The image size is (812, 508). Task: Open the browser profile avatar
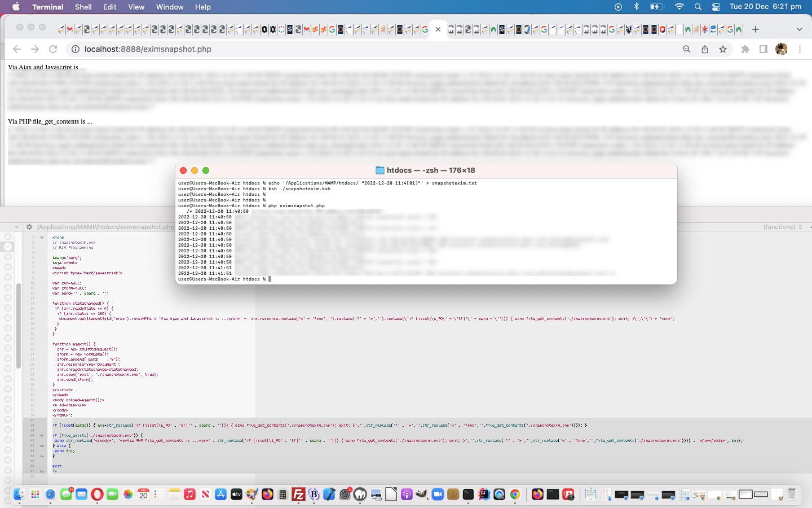coord(782,49)
